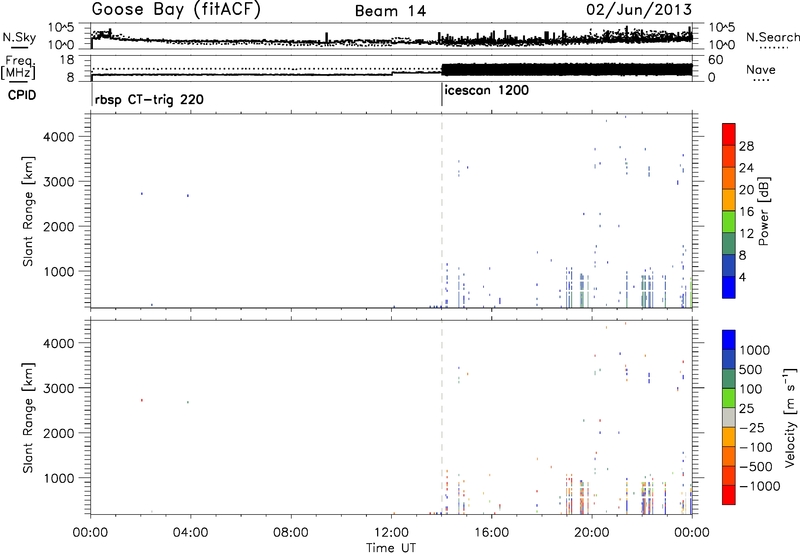Viewport: 800px width, 554px height.
Task: Click the '60' Nave axis tick
Action: (716, 60)
